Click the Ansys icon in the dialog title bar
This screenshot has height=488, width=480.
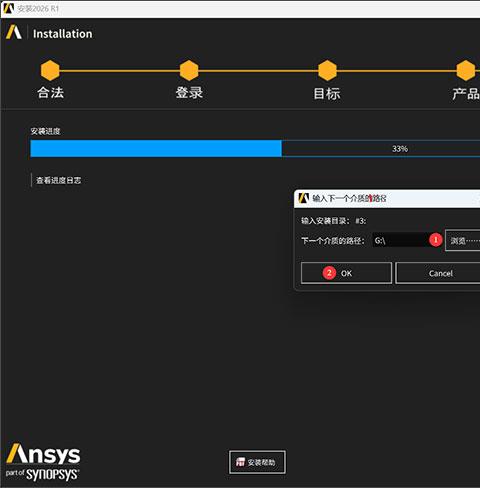303,198
